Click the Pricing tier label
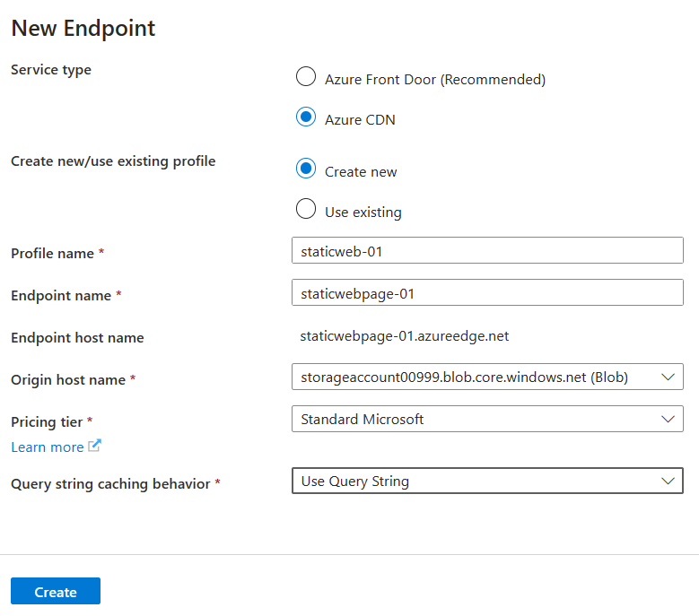This screenshot has height=616, width=699. [47, 421]
